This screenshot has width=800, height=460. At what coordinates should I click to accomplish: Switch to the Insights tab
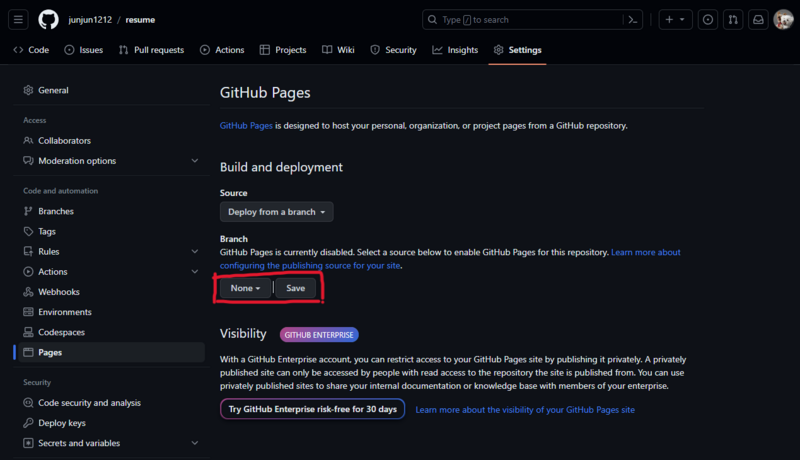(455, 50)
